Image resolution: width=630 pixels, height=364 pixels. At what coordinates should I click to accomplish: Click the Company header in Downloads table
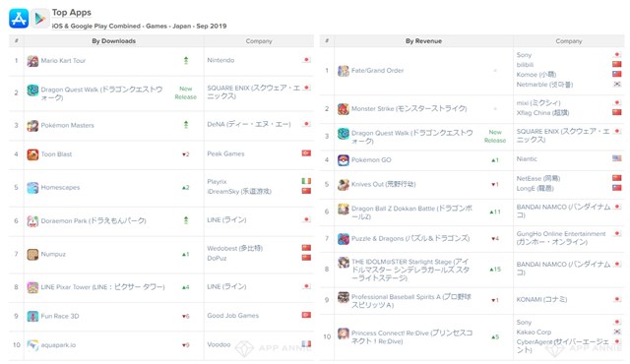coord(259,41)
